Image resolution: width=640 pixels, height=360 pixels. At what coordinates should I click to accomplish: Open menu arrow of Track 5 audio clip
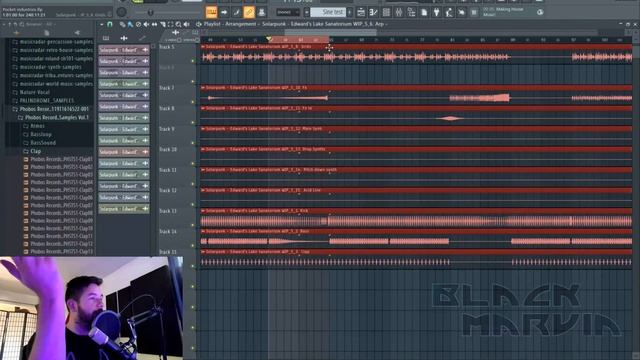click(x=203, y=47)
